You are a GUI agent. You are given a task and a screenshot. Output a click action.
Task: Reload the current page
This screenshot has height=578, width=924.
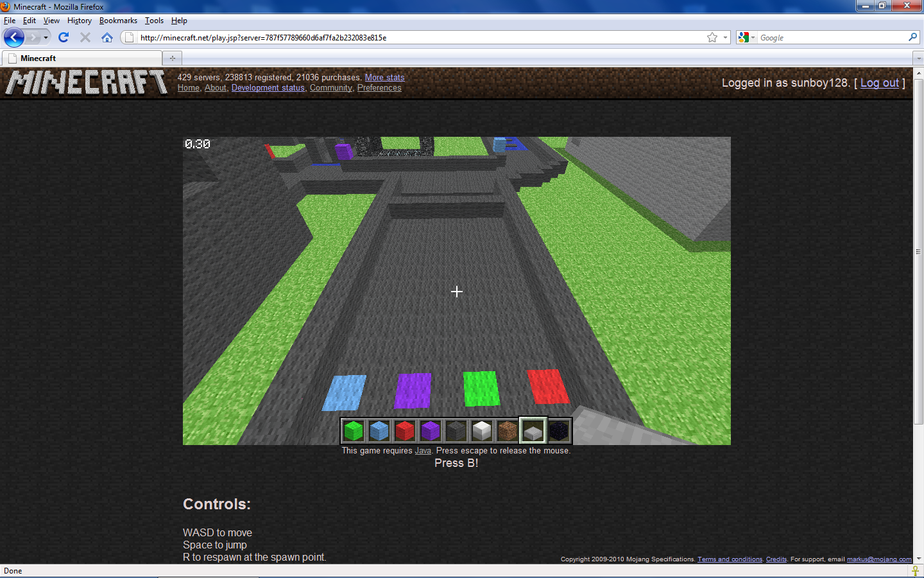(64, 37)
